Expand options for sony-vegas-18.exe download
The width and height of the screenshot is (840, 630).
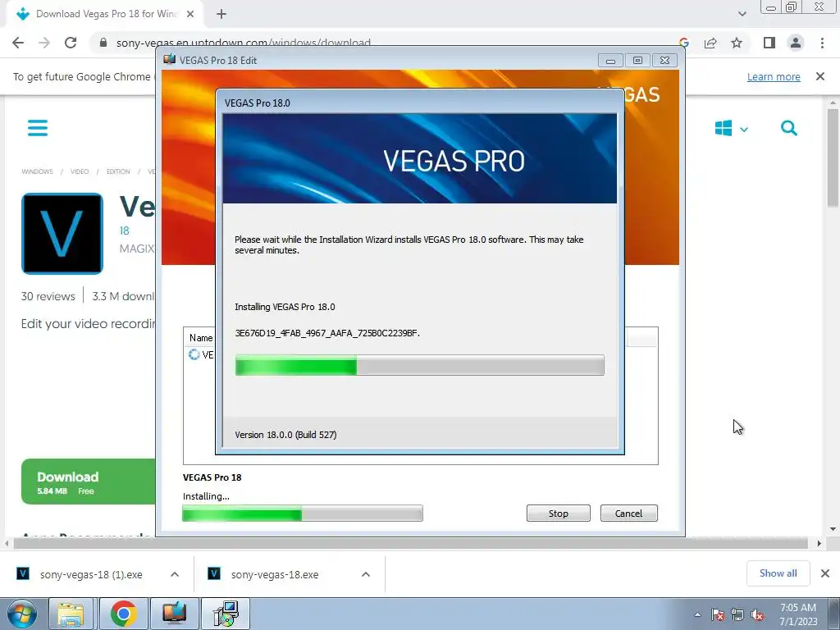point(366,574)
